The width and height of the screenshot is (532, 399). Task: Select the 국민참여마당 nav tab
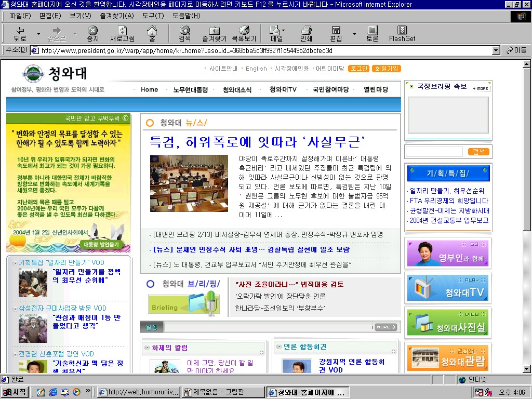pyautogui.click(x=331, y=89)
